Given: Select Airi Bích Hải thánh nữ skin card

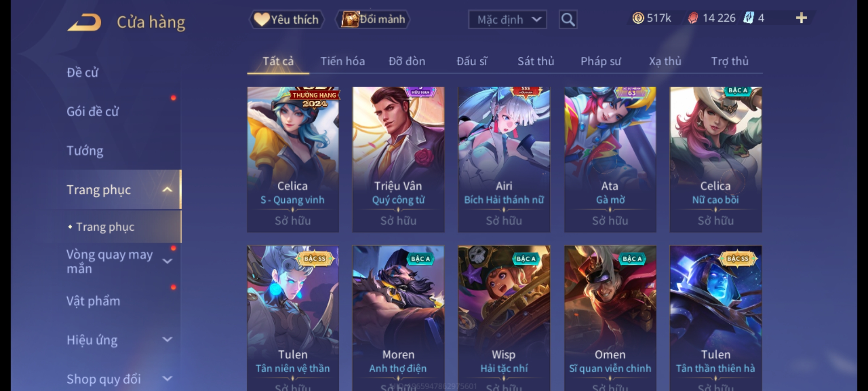Looking at the screenshot, I should click(504, 160).
